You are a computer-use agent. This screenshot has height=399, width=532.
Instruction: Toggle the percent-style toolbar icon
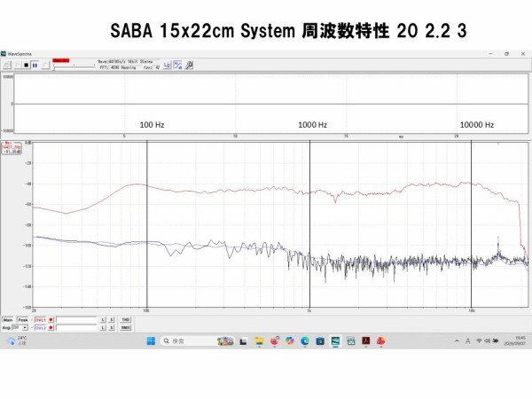[178, 65]
